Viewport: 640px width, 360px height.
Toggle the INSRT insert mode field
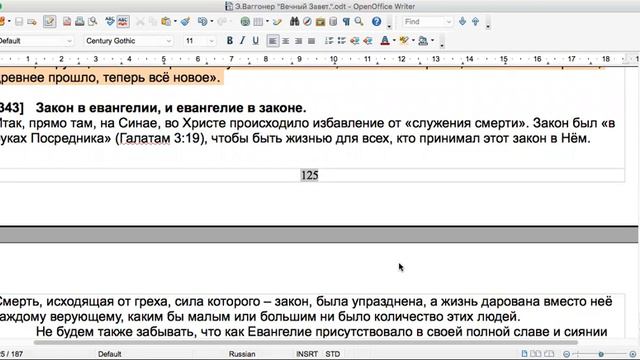point(307,354)
